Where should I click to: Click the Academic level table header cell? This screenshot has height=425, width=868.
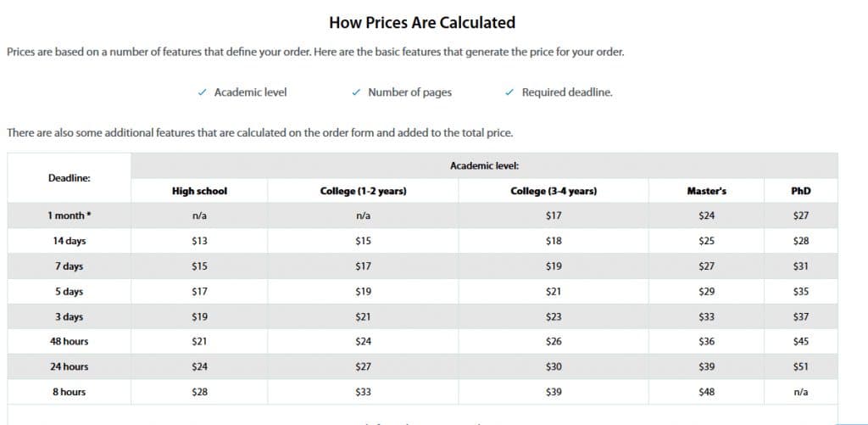(x=484, y=165)
